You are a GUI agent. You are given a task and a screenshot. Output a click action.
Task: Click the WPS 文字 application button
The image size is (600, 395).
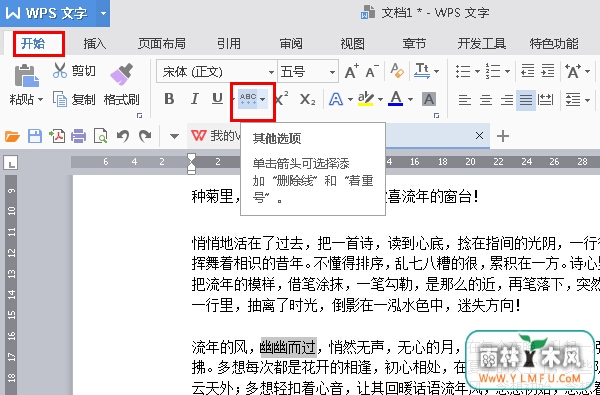[x=55, y=13]
